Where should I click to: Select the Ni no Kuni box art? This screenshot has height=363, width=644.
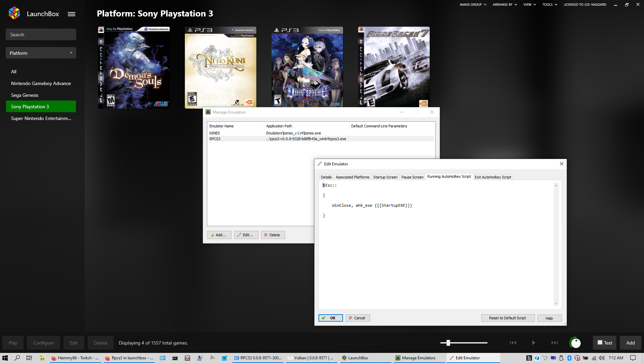pos(220,68)
